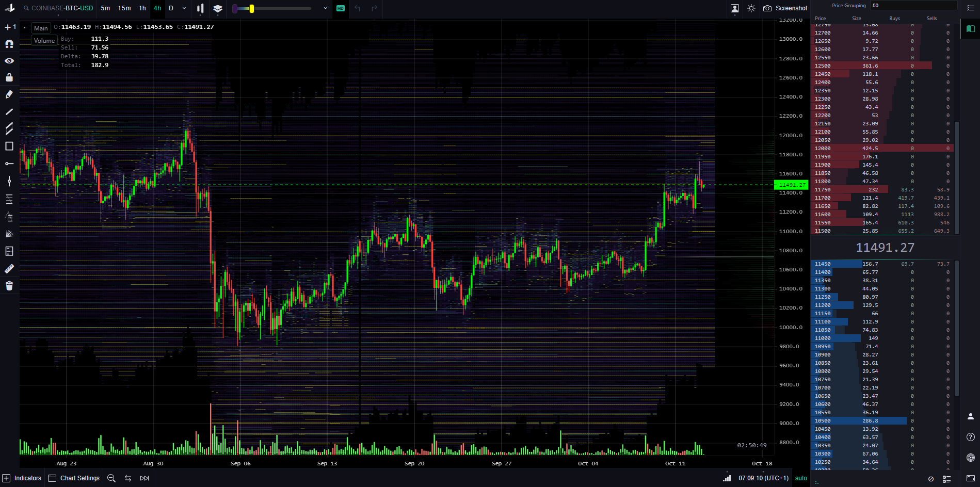Select the Trend Line tool
Viewport: 980px width, 487px height.
click(9, 112)
